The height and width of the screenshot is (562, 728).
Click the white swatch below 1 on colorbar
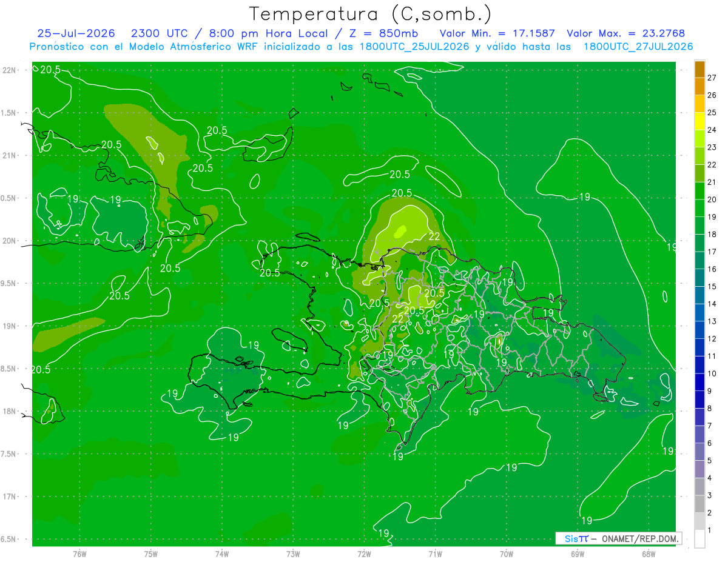point(699,539)
